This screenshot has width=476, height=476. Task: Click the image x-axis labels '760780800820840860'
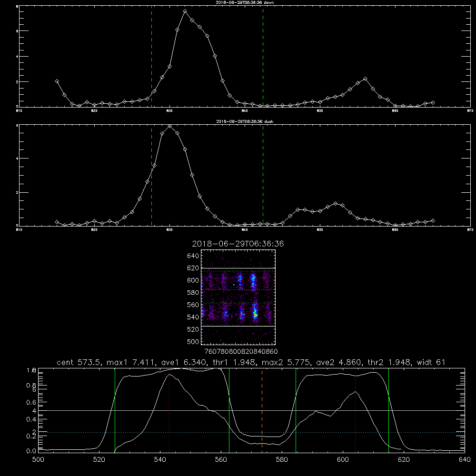coord(241,352)
